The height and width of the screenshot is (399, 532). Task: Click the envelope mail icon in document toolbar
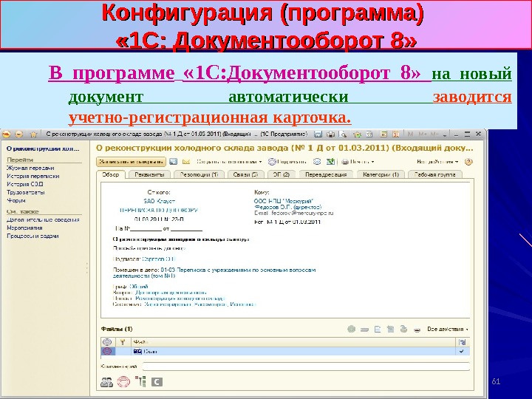click(186, 162)
